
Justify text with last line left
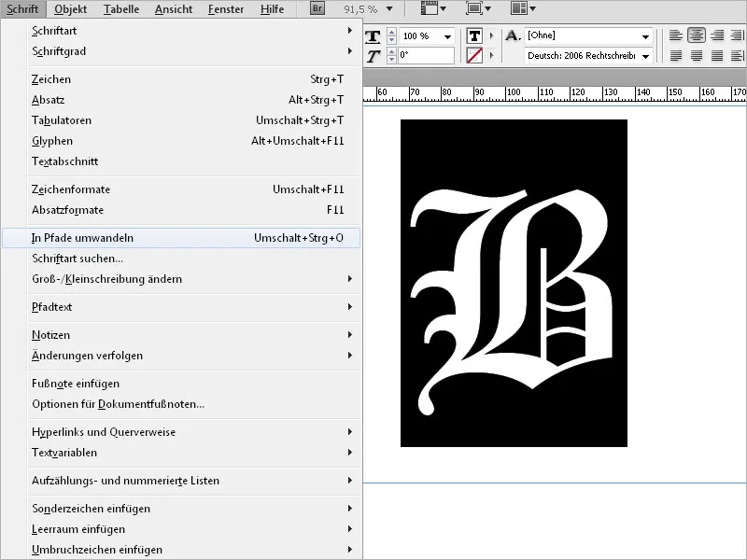pyautogui.click(x=675, y=56)
